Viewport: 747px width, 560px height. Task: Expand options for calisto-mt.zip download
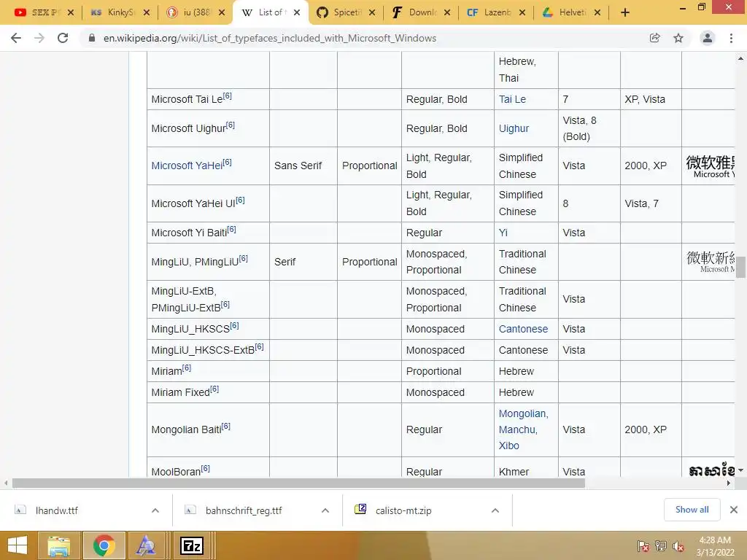[495, 510]
